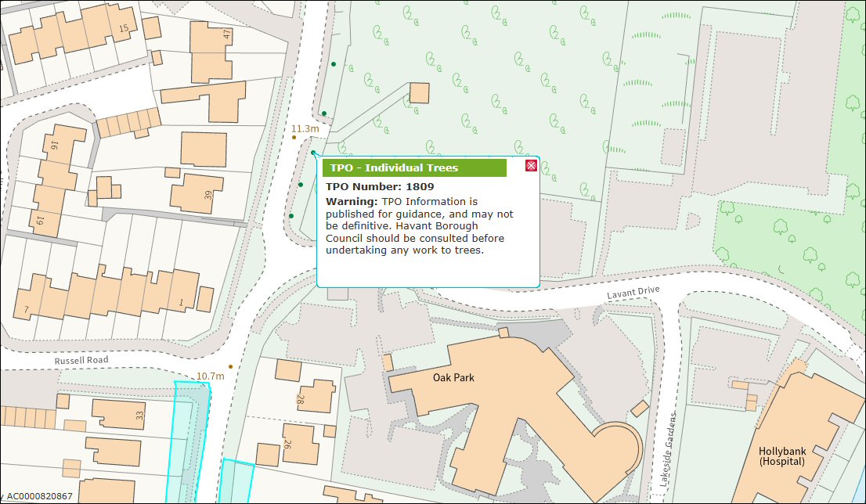Click the AC0000820867 copyright text
This screenshot has height=504, width=866.
(40, 496)
